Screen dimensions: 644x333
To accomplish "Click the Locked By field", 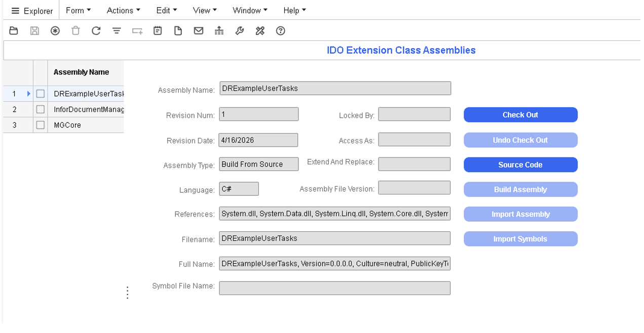I will [x=414, y=114].
